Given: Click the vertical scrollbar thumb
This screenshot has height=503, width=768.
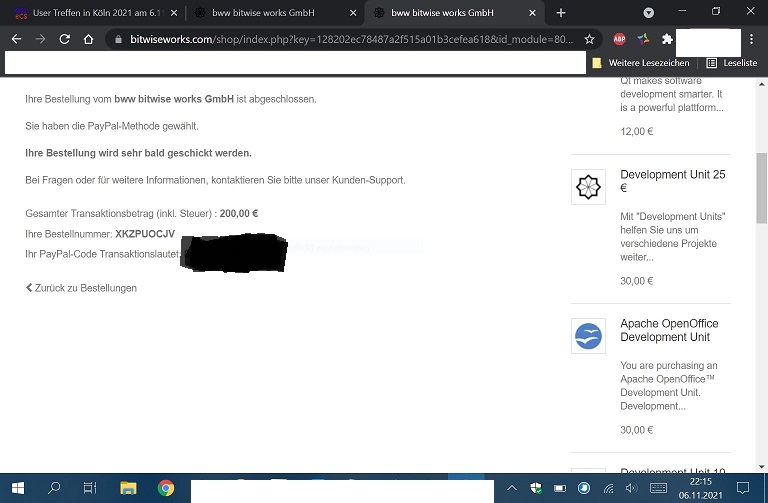Looking at the screenshot, I should click(762, 188).
